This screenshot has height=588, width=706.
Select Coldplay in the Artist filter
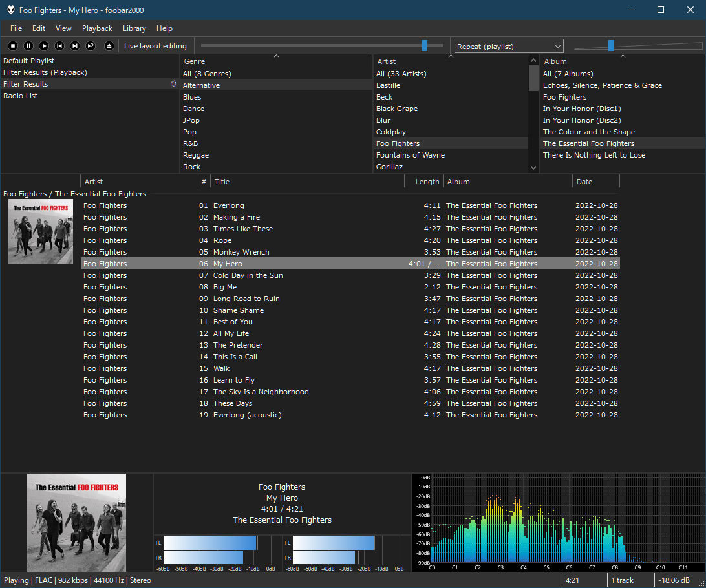[451, 132]
